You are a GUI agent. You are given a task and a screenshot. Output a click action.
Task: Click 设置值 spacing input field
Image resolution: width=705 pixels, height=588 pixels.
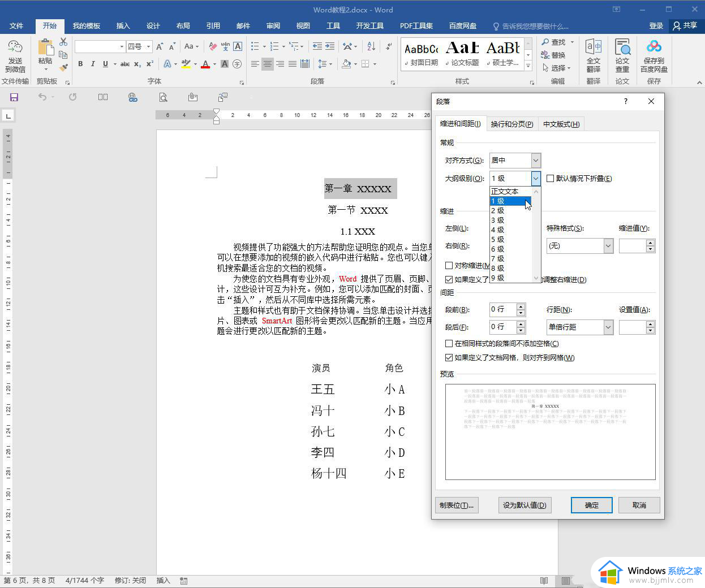point(633,327)
